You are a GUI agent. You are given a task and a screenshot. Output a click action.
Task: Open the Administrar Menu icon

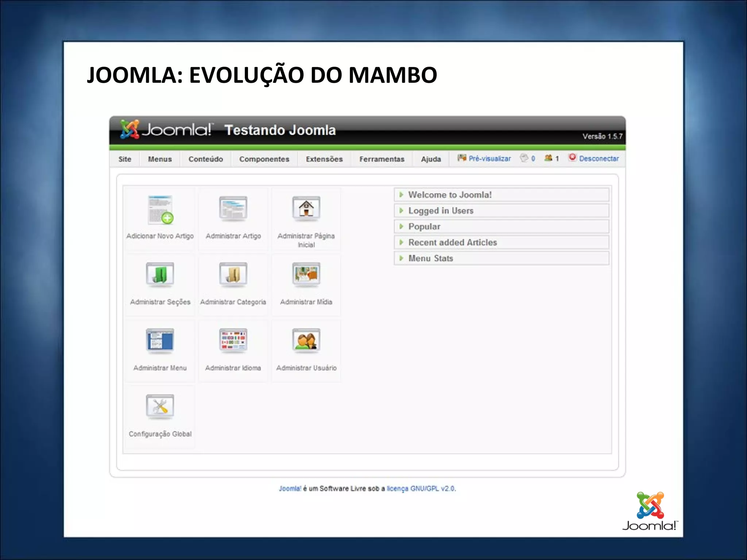tap(160, 341)
